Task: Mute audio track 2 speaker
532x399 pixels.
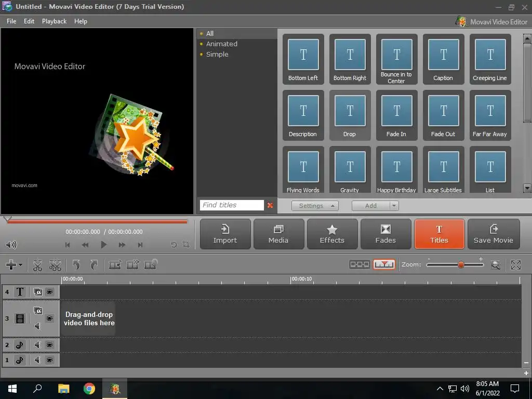Action: [x=37, y=345]
